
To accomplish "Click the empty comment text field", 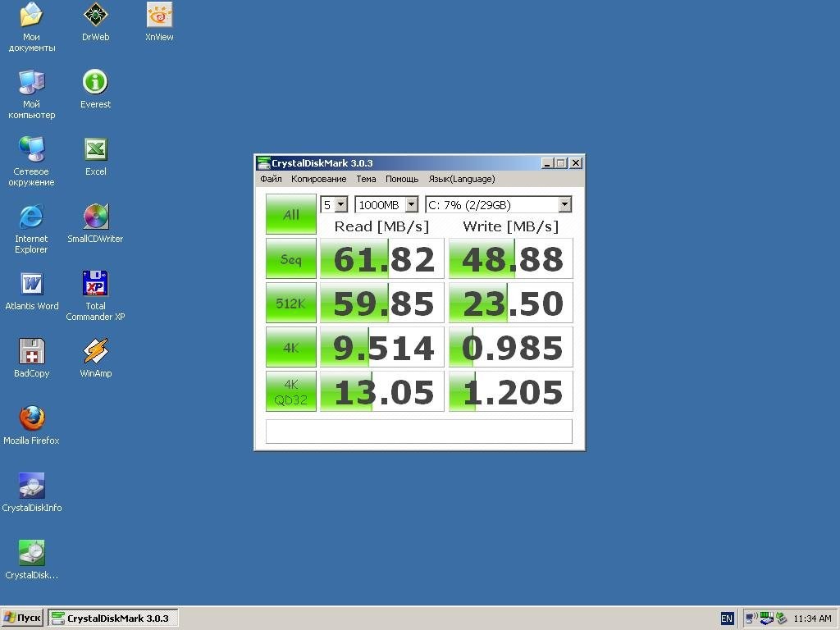I will pos(419,431).
